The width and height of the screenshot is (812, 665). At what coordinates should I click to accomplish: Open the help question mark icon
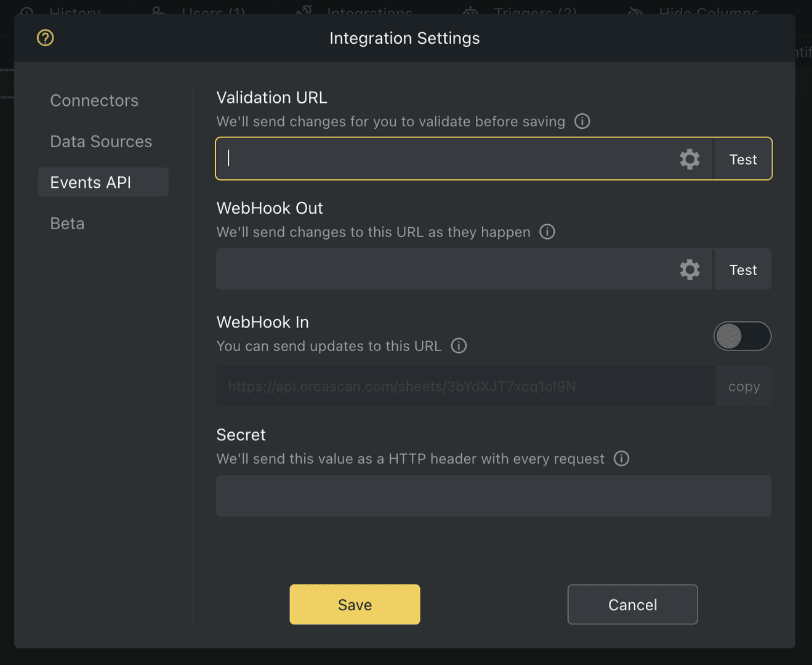pyautogui.click(x=45, y=38)
